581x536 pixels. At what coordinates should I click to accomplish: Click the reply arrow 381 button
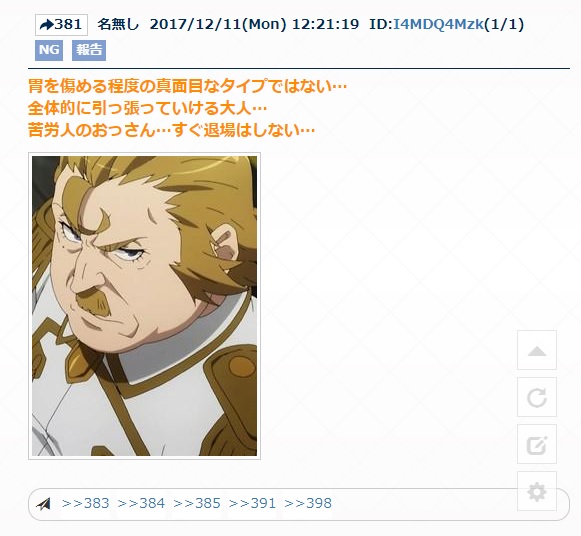tap(61, 25)
